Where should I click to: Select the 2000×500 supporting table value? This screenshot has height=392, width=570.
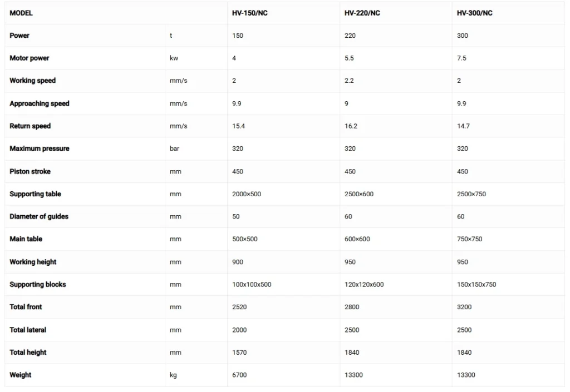pos(247,194)
